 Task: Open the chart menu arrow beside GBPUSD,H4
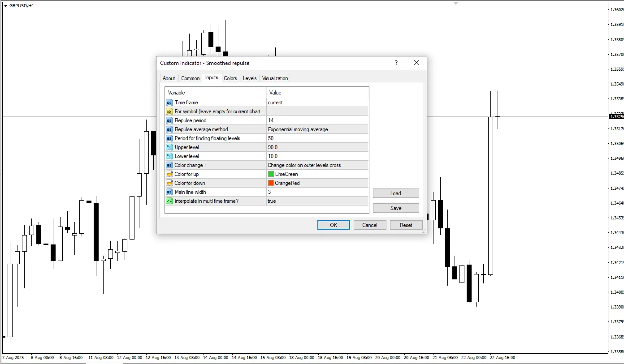click(x=5, y=5)
